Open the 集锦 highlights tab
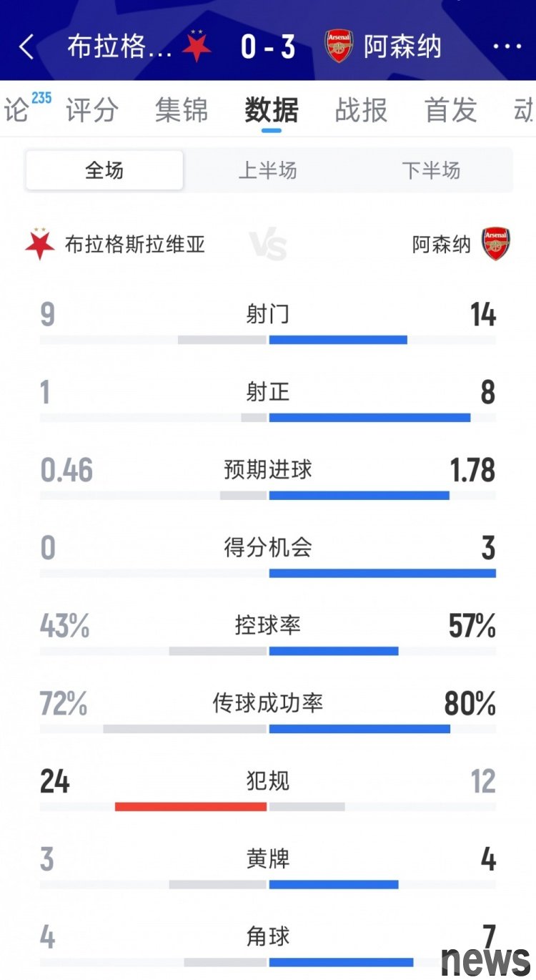Screen dimensions: 536x980 pos(182,111)
